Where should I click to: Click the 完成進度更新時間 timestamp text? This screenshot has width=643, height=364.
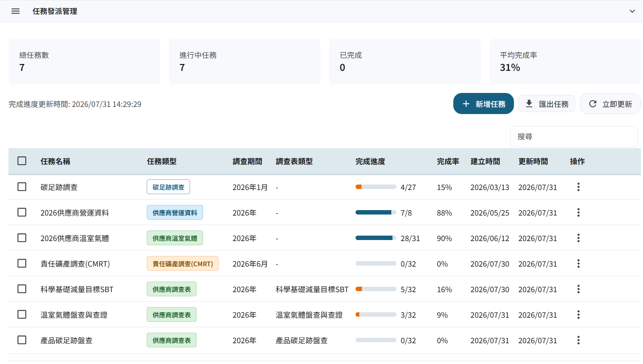pos(75,104)
